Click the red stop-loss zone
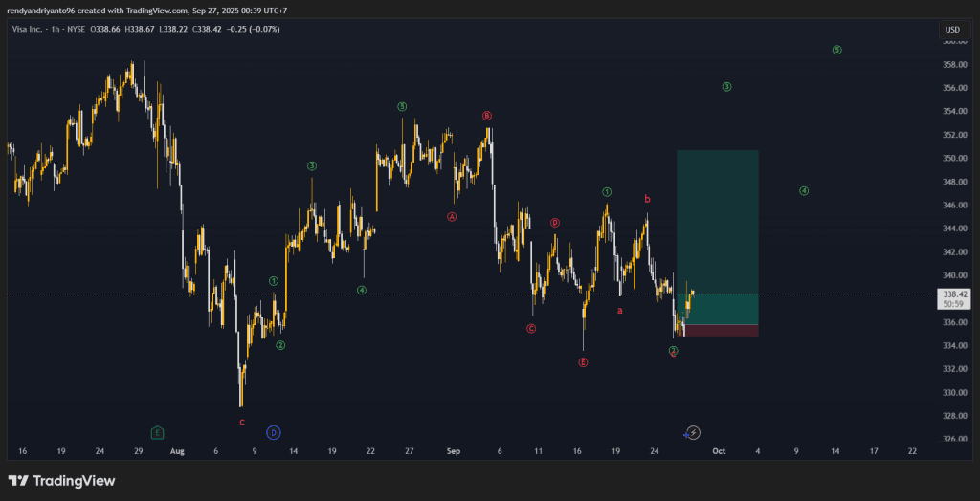980x501 pixels. [x=717, y=331]
